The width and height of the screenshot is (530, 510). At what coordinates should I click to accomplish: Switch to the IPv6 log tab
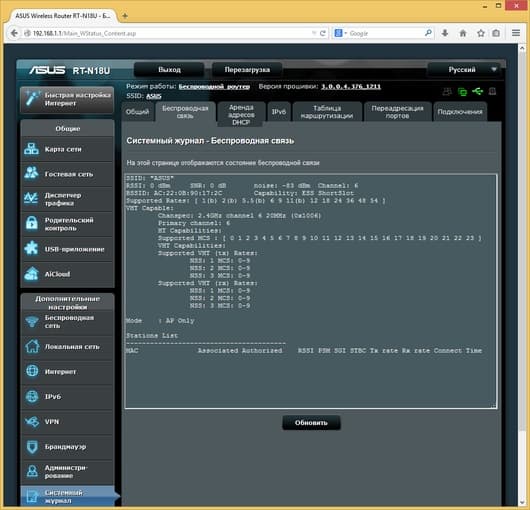click(x=279, y=111)
